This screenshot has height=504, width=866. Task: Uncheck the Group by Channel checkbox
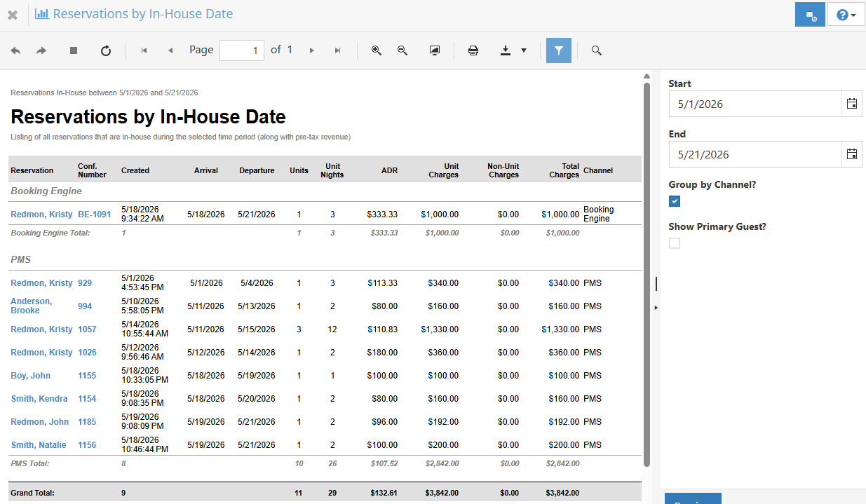675,201
